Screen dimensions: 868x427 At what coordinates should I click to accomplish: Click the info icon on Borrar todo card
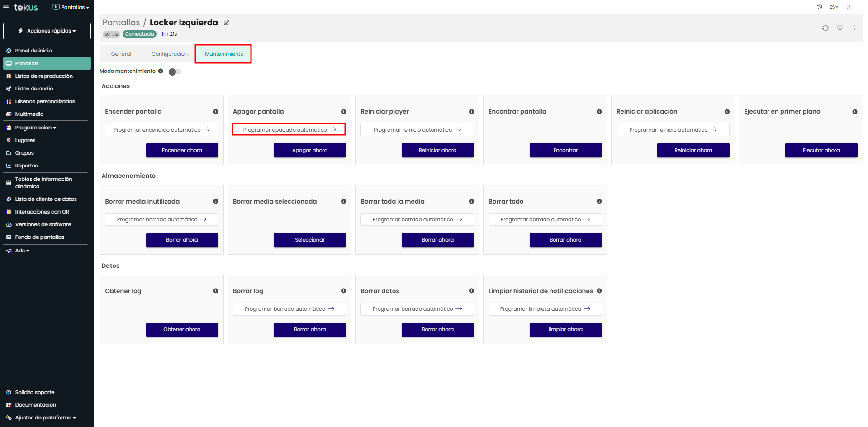point(599,201)
